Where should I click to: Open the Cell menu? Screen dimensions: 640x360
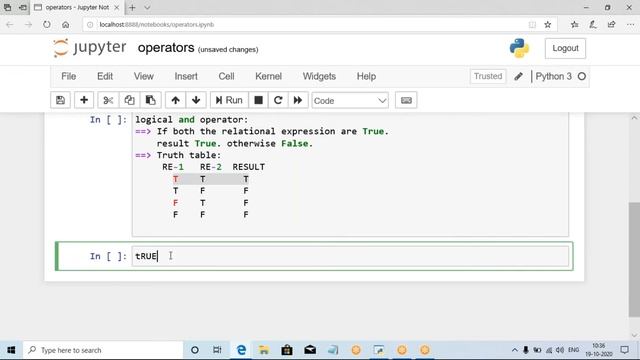pos(226,76)
